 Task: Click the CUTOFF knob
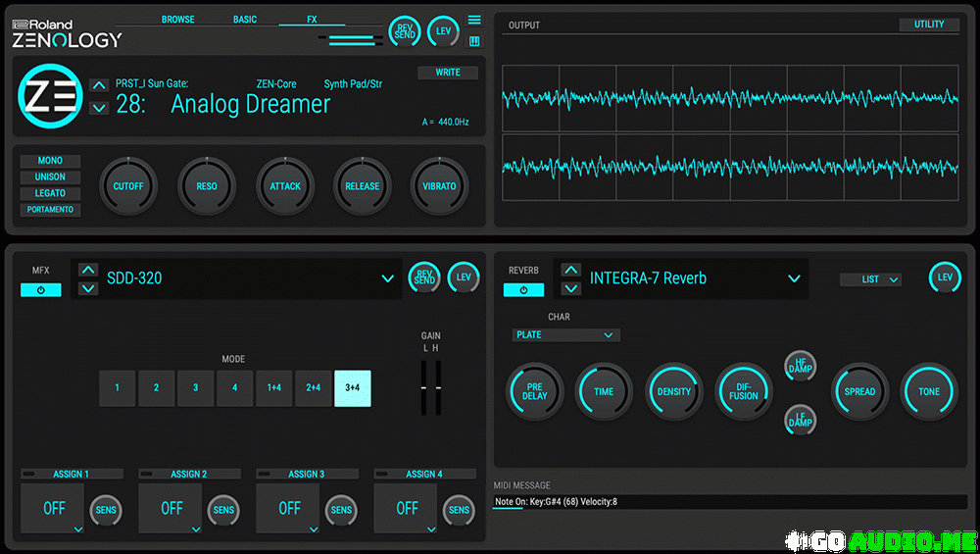[128, 186]
